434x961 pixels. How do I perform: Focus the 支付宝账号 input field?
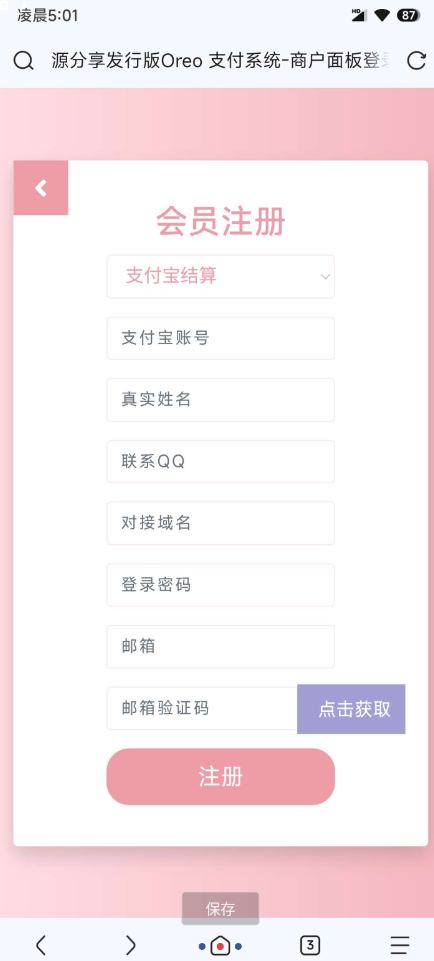(221, 338)
